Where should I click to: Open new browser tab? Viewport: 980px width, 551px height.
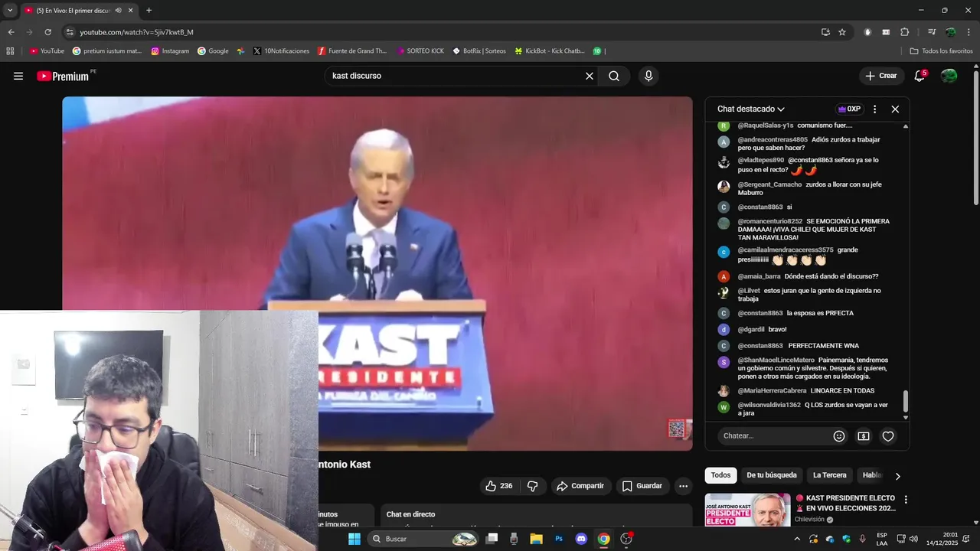149,11
